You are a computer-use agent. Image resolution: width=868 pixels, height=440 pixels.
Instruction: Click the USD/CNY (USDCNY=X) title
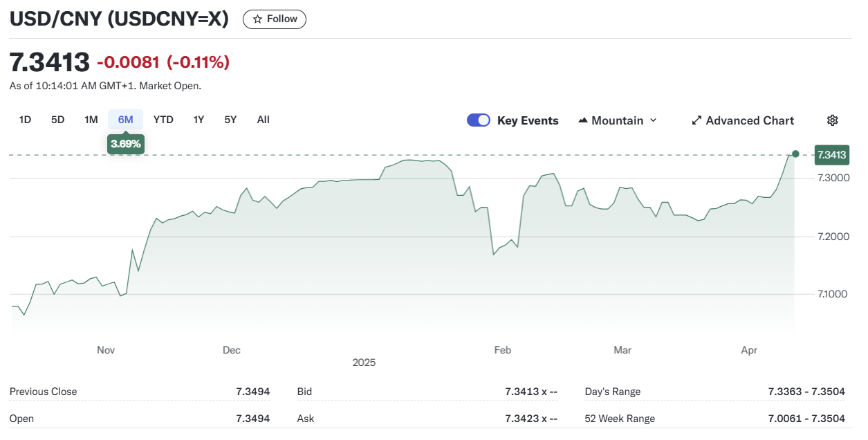point(119,19)
